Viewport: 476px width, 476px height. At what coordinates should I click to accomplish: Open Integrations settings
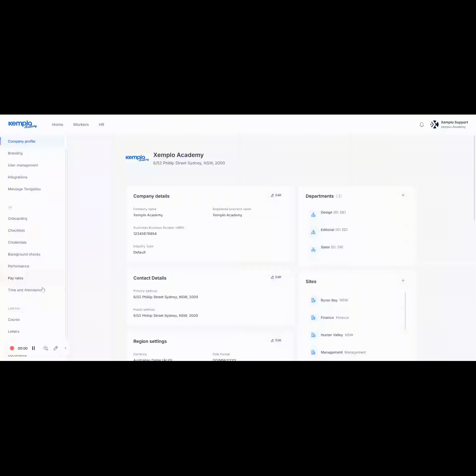click(x=18, y=177)
